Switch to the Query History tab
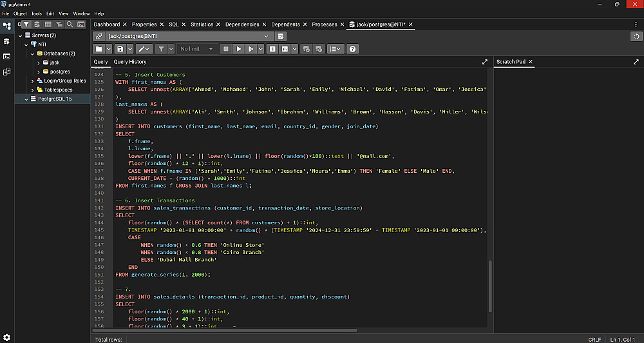This screenshot has width=644, height=343. 130,62
